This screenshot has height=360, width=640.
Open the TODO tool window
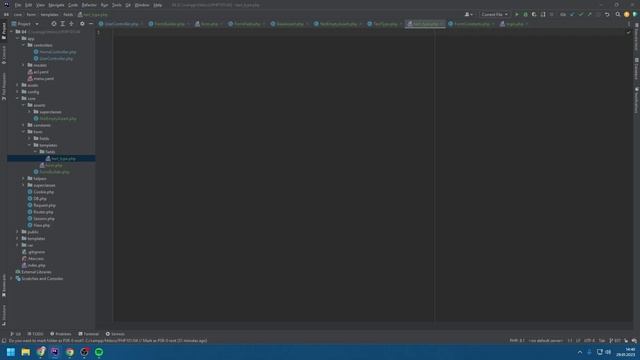coord(35,334)
